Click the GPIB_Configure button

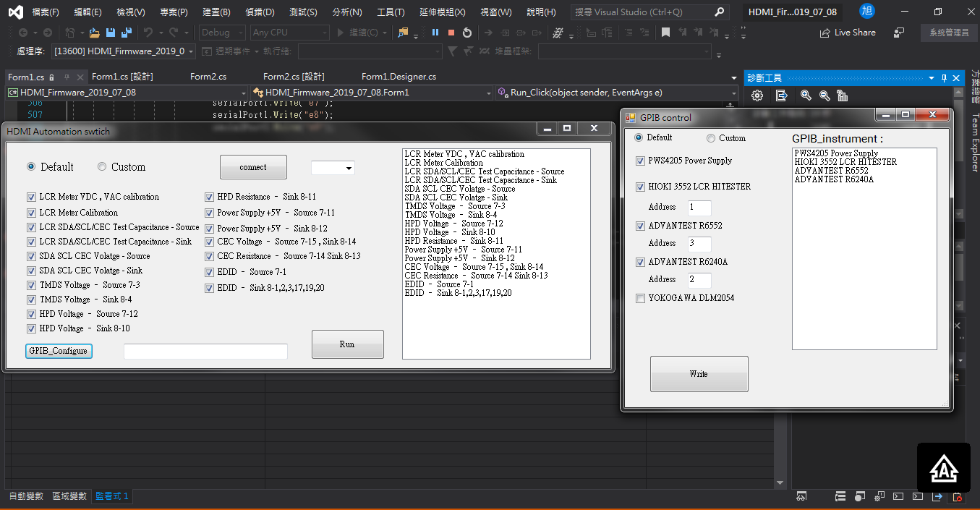click(59, 351)
